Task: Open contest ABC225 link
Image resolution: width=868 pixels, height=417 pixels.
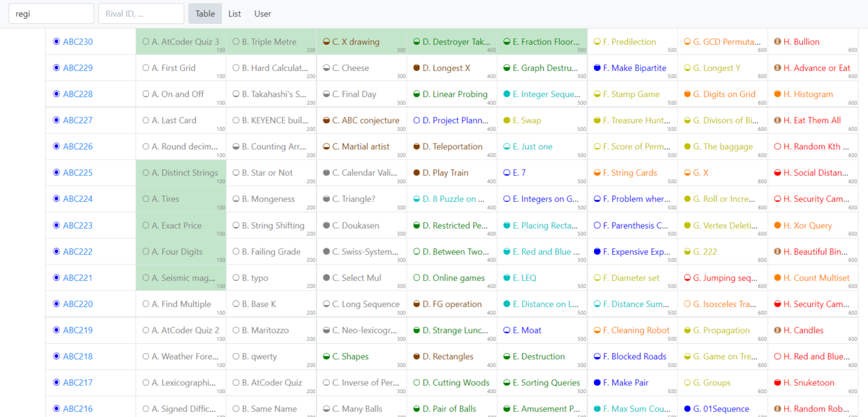Action: [x=77, y=173]
